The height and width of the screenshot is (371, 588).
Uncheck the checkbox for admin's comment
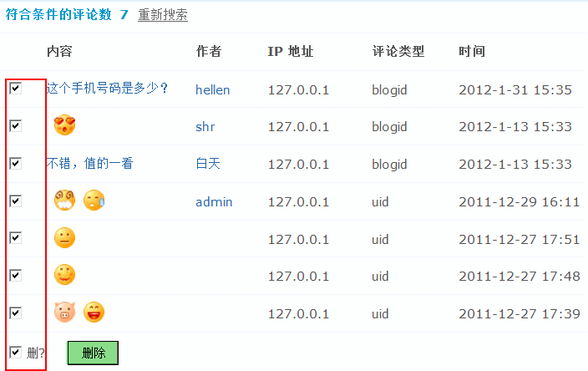tap(15, 201)
